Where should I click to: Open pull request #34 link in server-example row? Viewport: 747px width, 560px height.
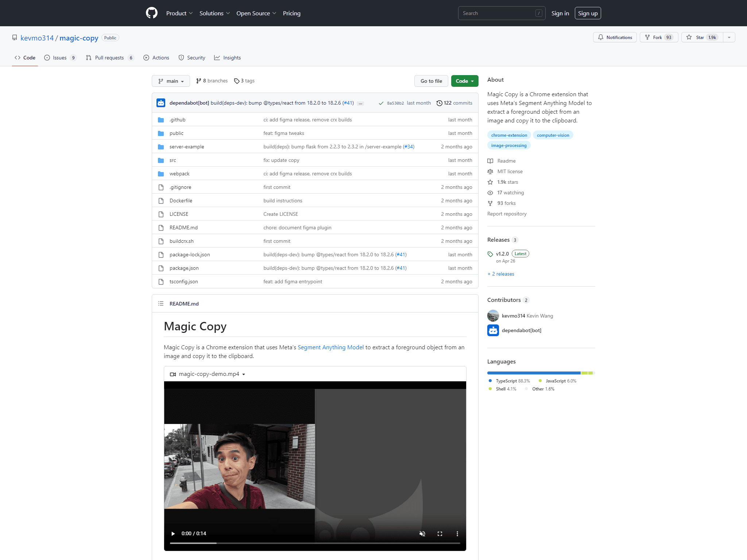(409, 147)
